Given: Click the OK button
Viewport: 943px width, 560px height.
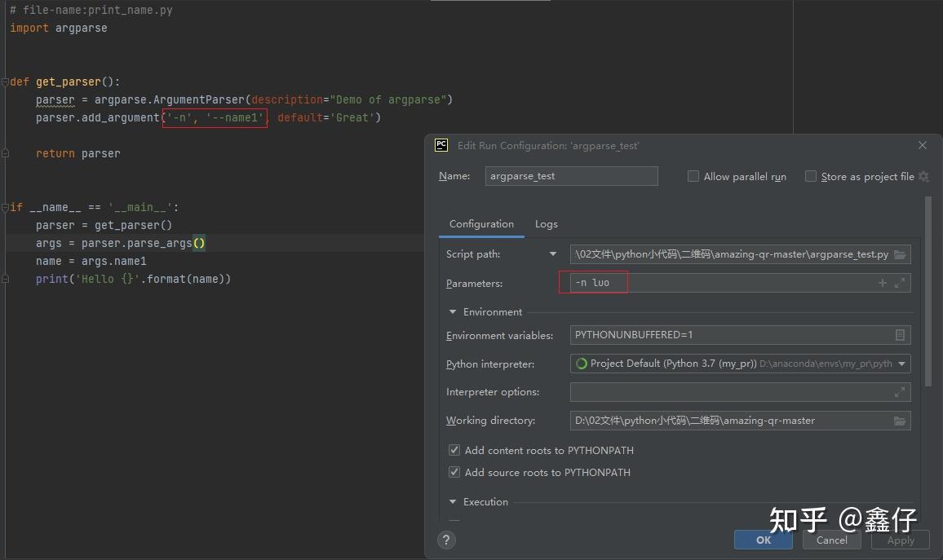Looking at the screenshot, I should 764,540.
